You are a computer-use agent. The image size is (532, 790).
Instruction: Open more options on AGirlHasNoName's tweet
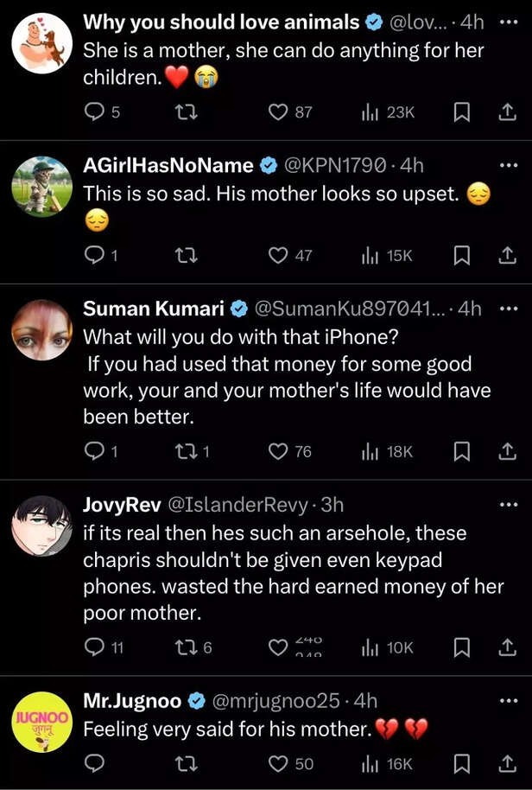[507, 164]
